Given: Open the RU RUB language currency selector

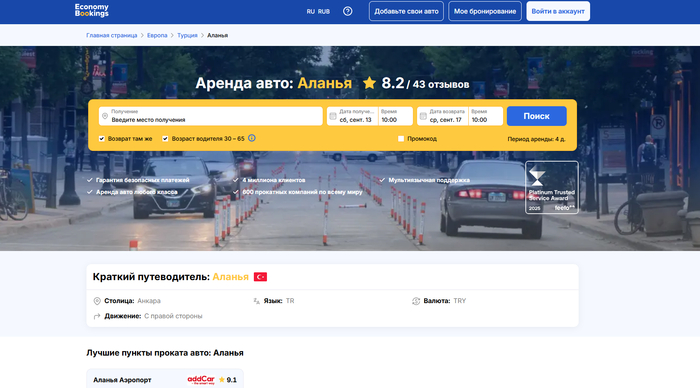Looking at the screenshot, I should [318, 12].
